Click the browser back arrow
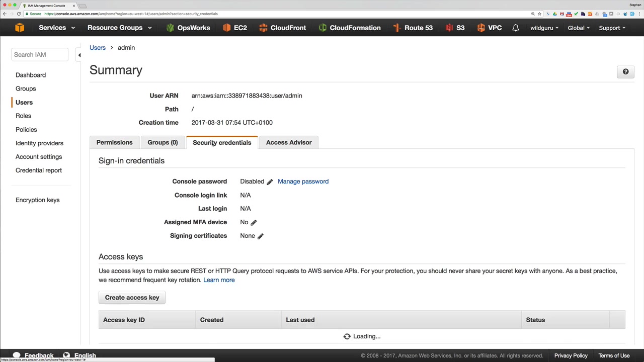644x362 pixels. pos(5,14)
